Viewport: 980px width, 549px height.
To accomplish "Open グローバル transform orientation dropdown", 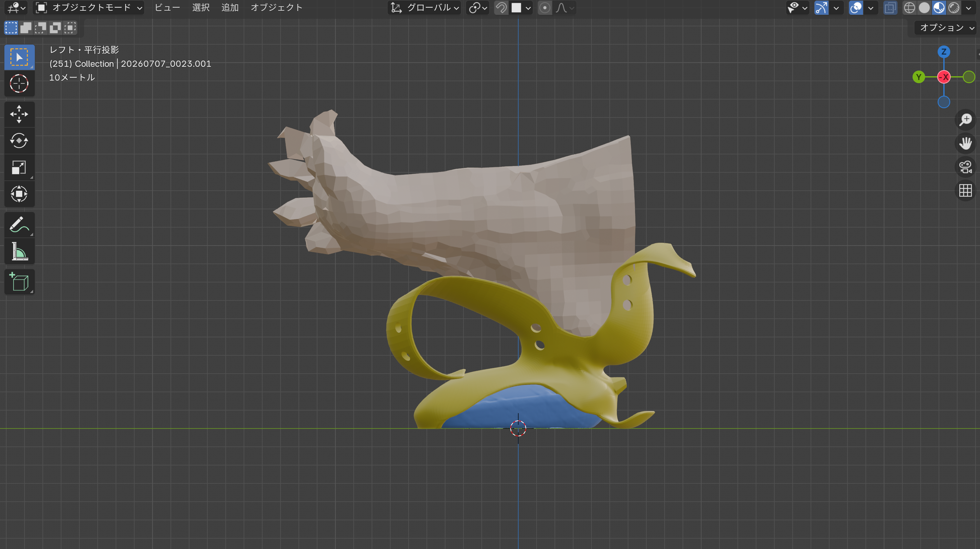I will 425,8.
